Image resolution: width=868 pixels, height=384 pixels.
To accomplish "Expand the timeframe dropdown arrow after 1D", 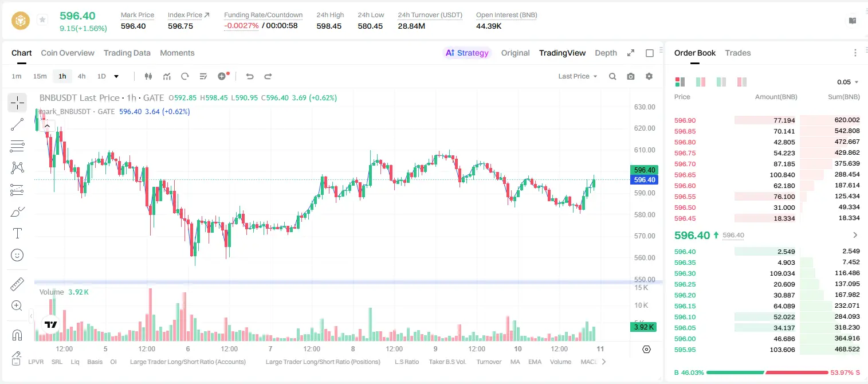I will [116, 76].
